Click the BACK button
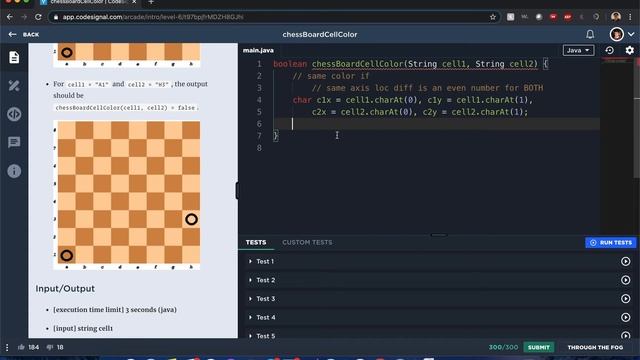Image resolution: width=640 pixels, height=360 pixels. pos(24,35)
